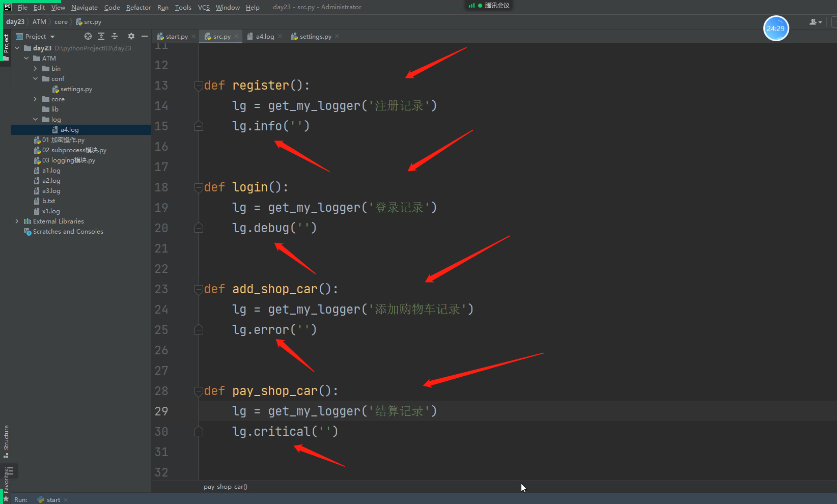
Task: Close the src.py editor tab
Action: (236, 37)
